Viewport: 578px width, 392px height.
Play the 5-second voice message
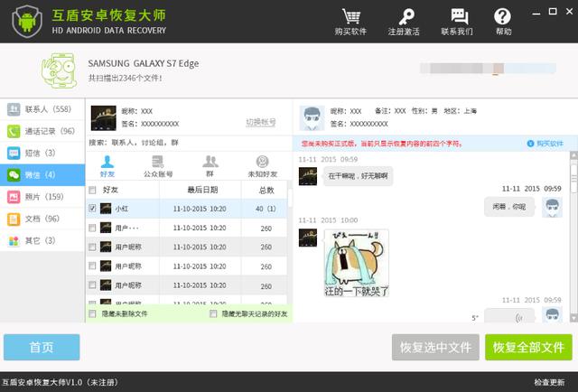pyautogui.click(x=509, y=316)
